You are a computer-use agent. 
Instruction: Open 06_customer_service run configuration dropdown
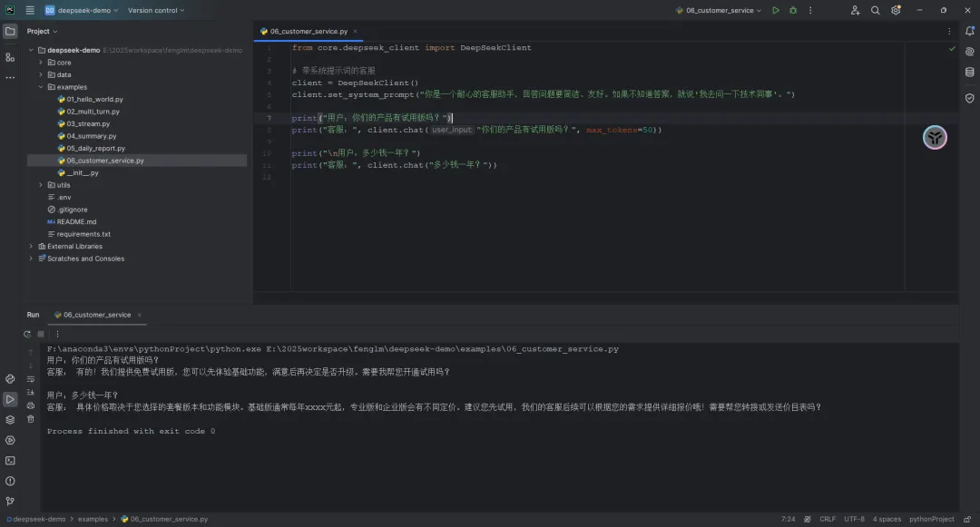coord(719,10)
